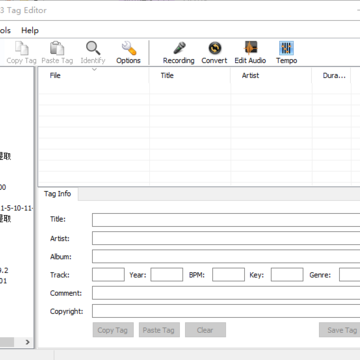Launch the Recording microphone tool
360x360 pixels.
coord(179,53)
